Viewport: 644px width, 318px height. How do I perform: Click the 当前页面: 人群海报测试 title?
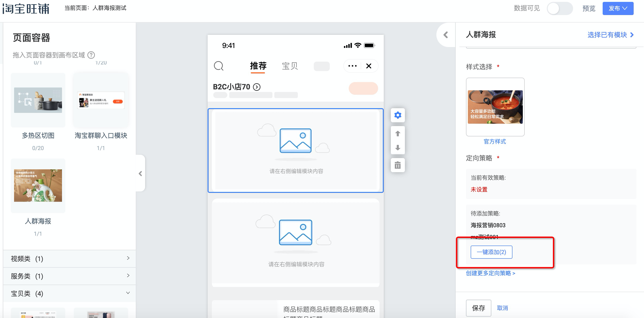[x=95, y=8]
